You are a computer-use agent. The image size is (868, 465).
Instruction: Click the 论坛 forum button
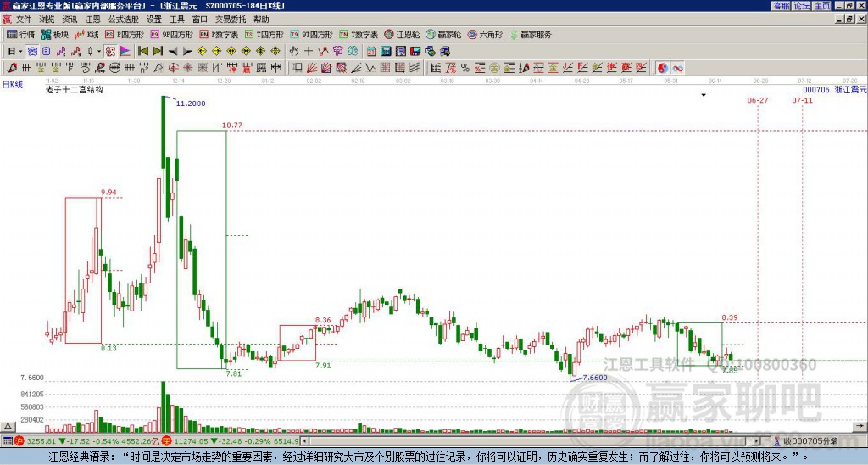[801, 6]
